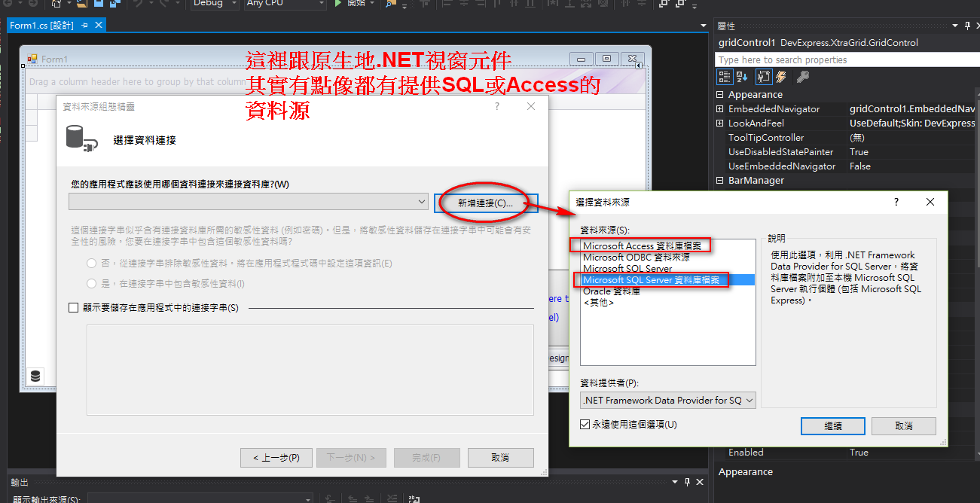Image resolution: width=980 pixels, height=503 pixels.
Task: Sort properties alphabetically
Action: [742, 77]
